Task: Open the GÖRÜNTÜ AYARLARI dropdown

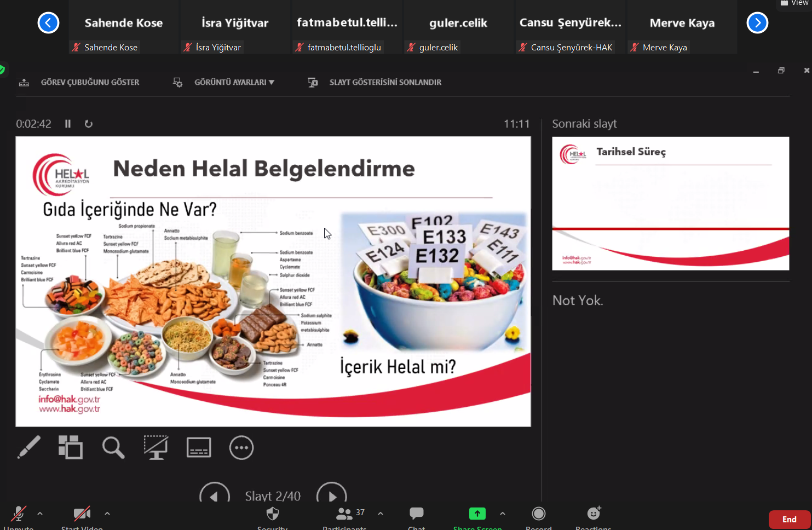Action: click(x=234, y=82)
